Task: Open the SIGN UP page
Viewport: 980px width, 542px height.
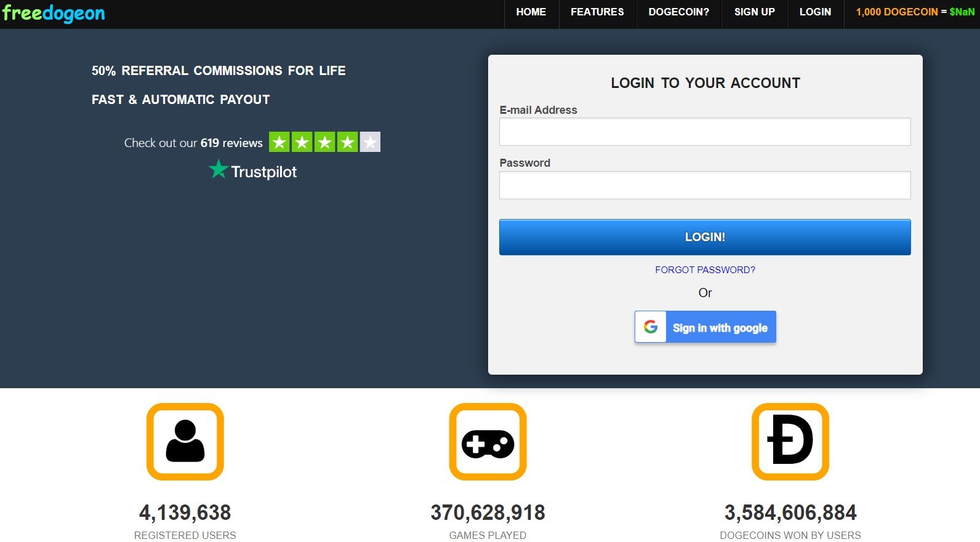Action: 755,12
